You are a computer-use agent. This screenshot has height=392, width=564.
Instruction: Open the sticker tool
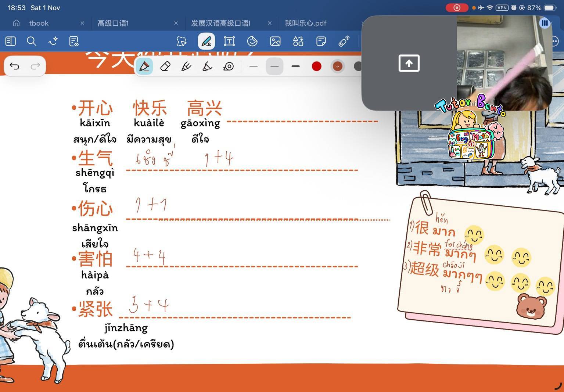[252, 41]
